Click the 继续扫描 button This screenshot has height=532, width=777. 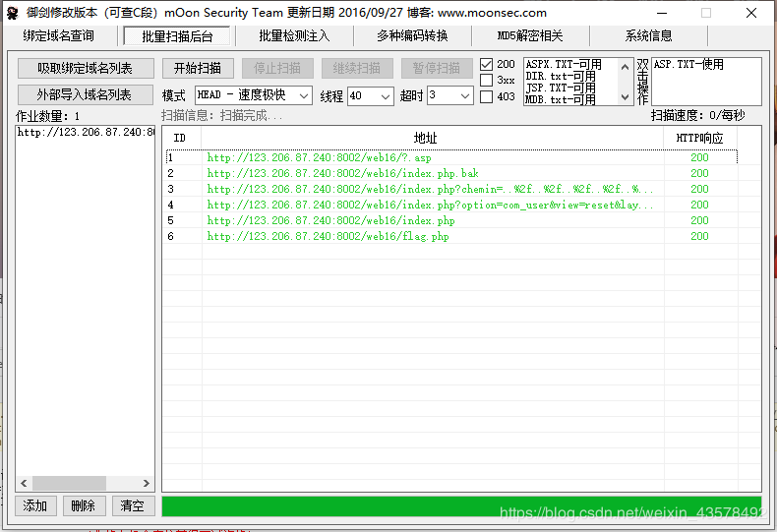[x=357, y=68]
